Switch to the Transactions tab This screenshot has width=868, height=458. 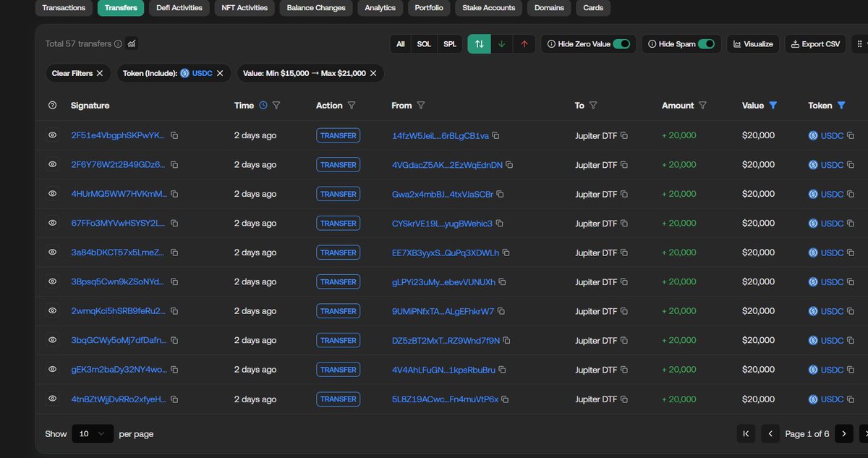[64, 8]
